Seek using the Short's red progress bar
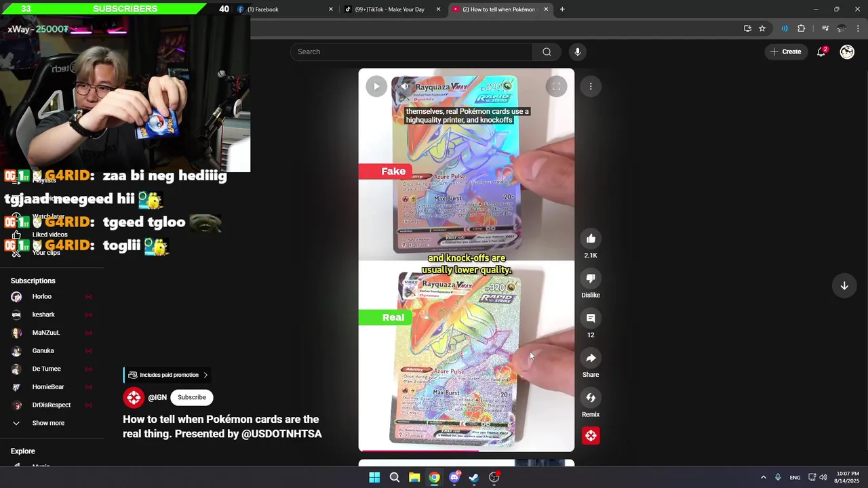 467,451
